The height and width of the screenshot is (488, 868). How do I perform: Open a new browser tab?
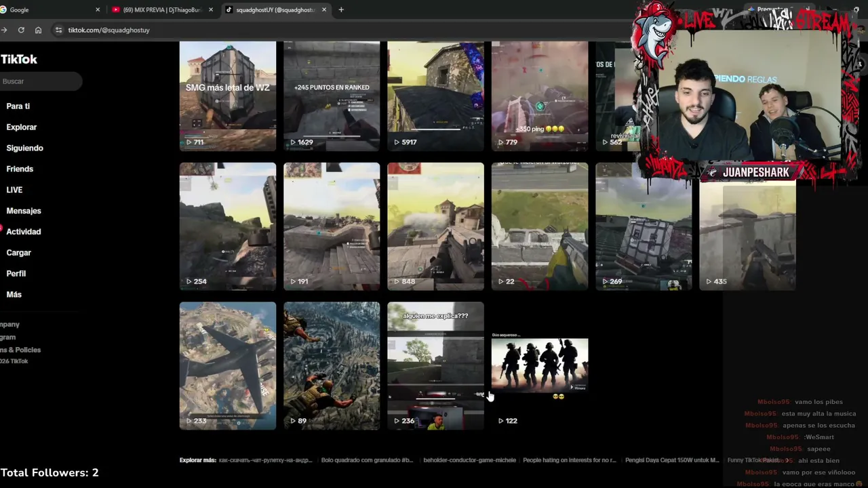(x=341, y=9)
